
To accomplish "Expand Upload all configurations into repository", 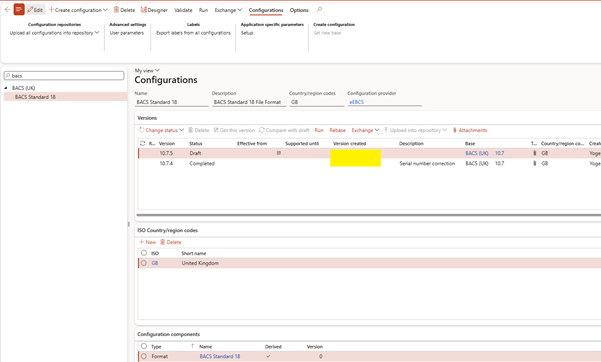I will coord(54,33).
